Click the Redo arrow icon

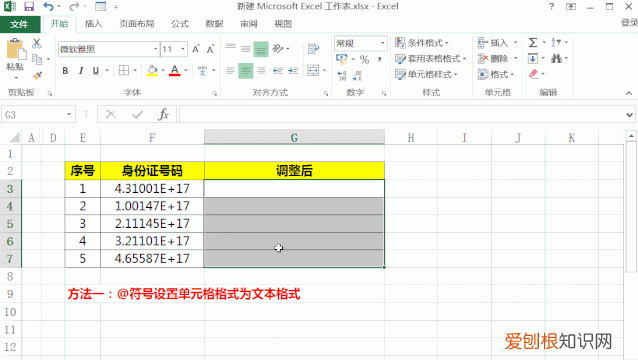(x=74, y=6)
